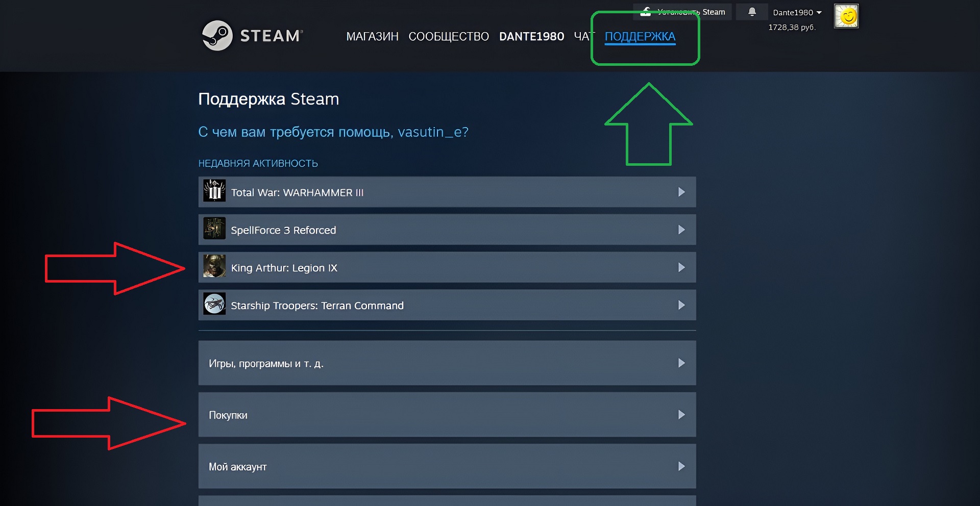
Task: Open the Игры, программы и т. д. category
Action: [x=447, y=363]
